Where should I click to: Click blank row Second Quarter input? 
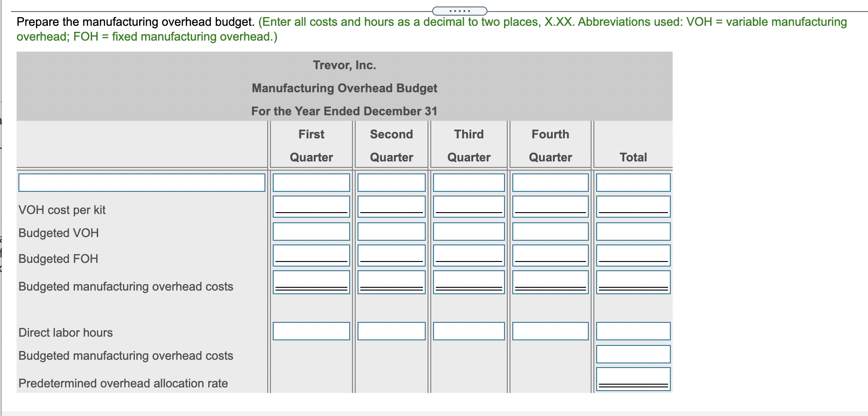(392, 183)
